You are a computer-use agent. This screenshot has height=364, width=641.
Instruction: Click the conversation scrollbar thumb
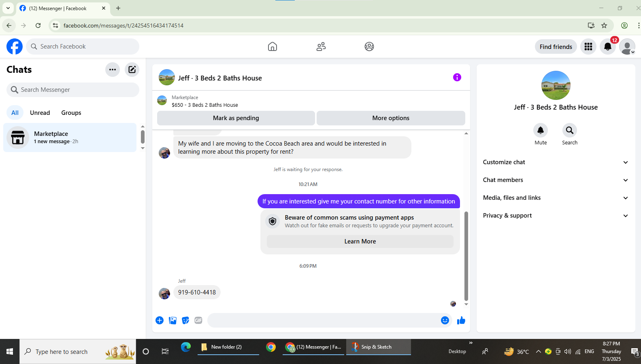point(466,256)
